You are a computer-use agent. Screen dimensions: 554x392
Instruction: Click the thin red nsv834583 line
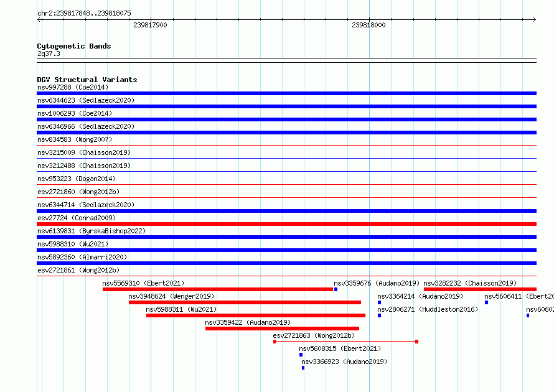(x=286, y=145)
